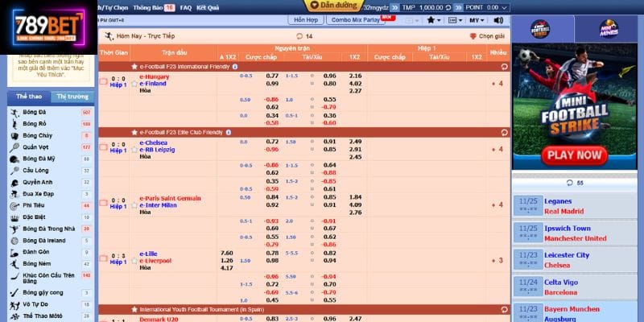Open the favorites star dropdown
The height and width of the screenshot is (322, 644).
pos(434,20)
